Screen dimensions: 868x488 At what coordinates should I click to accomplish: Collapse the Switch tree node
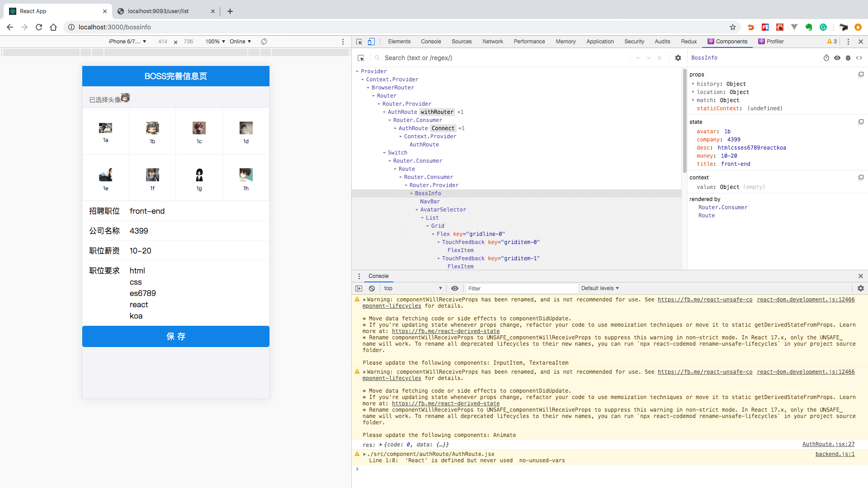[384, 153]
